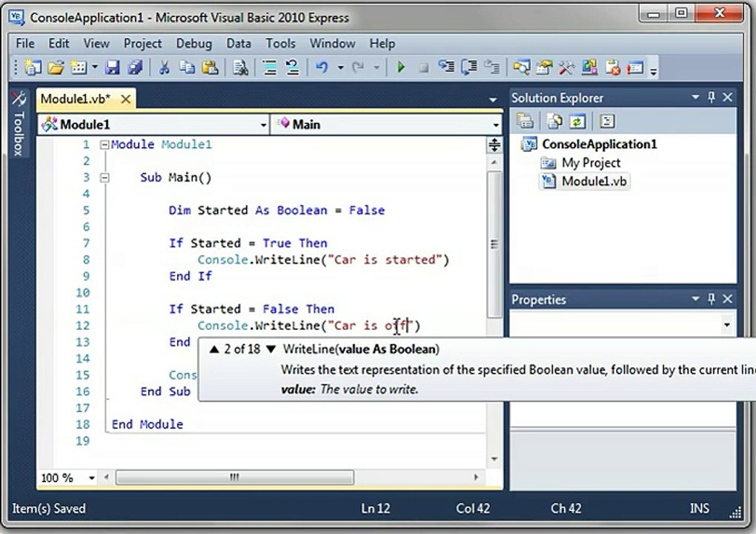Click Refresh icon in Solution Explorer toolbar

coord(577,121)
